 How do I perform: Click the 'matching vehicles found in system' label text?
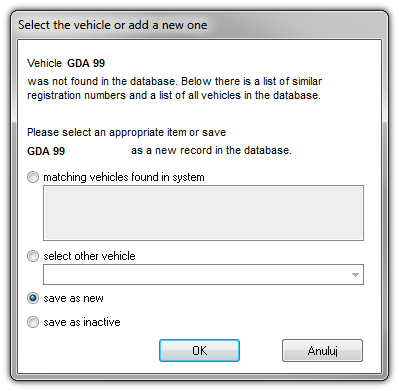(x=124, y=177)
